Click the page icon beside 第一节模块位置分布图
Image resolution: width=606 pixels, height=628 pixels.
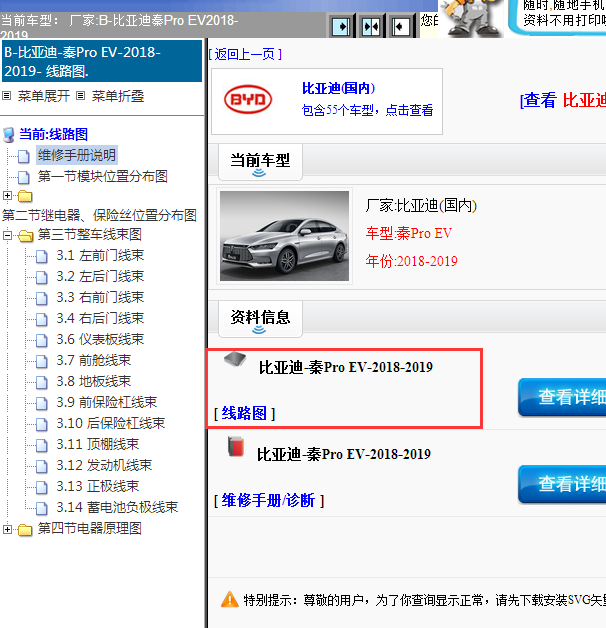(24, 177)
